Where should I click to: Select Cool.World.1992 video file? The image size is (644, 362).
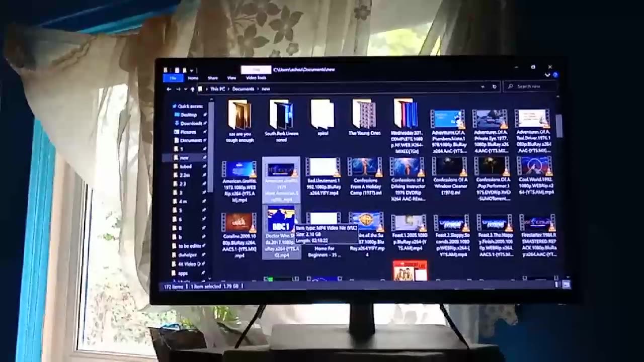pyautogui.click(x=535, y=177)
